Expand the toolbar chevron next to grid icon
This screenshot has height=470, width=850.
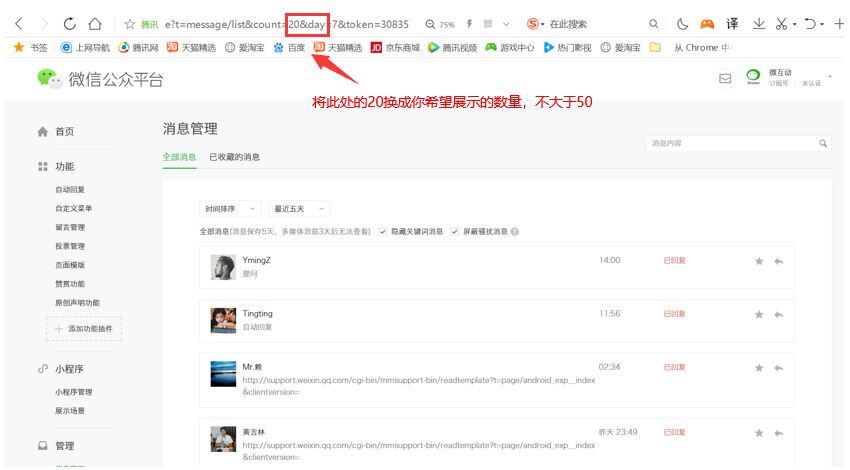coord(506,24)
